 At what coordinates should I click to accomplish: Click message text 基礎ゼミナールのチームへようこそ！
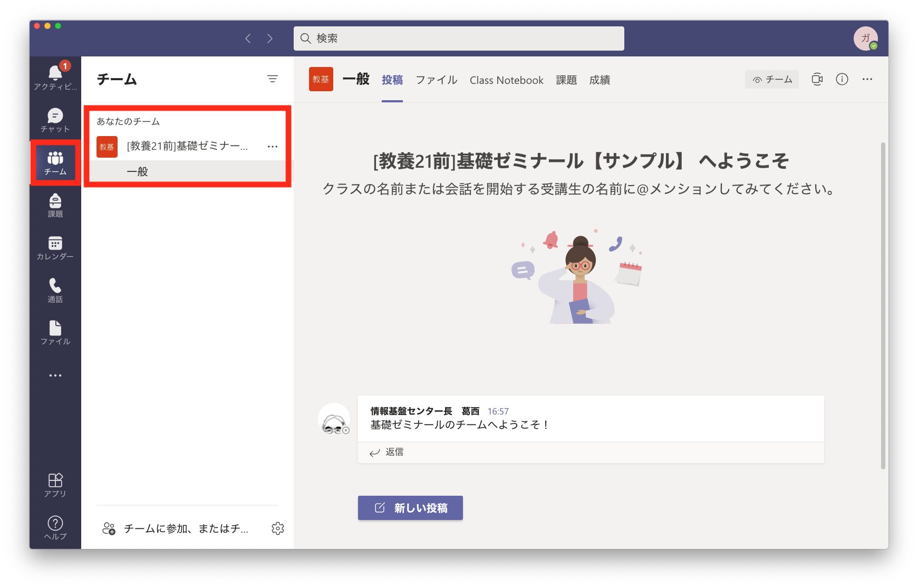pos(460,425)
